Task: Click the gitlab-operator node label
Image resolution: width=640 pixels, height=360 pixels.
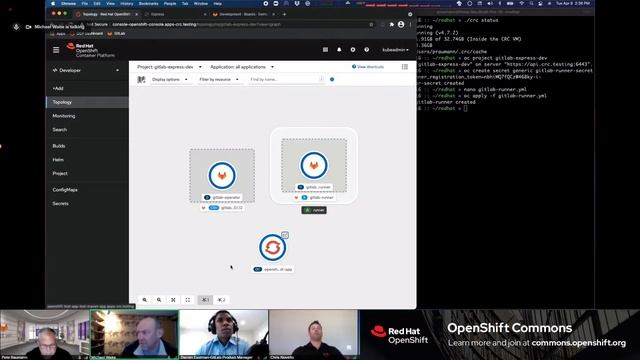Action: (x=222, y=197)
